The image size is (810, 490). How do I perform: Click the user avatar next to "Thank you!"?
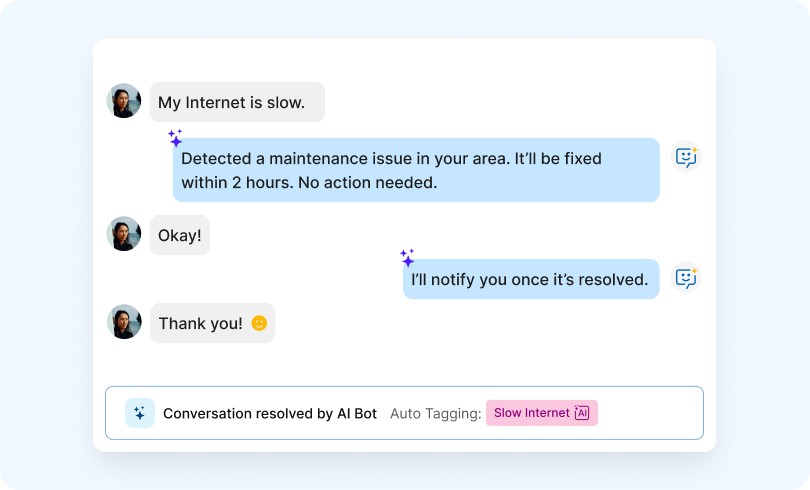(x=124, y=322)
